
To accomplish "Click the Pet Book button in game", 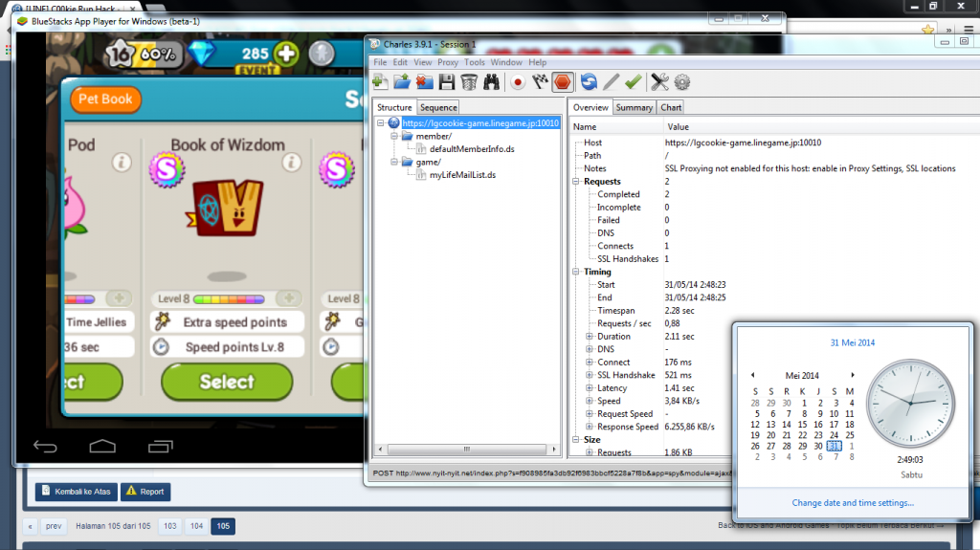I will [x=105, y=99].
